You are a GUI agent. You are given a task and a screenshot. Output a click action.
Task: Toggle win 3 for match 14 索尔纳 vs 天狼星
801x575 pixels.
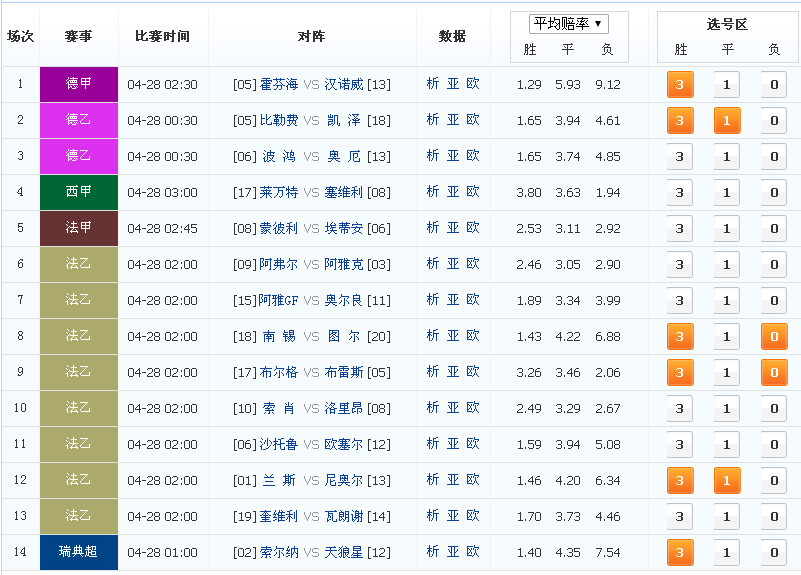click(680, 553)
